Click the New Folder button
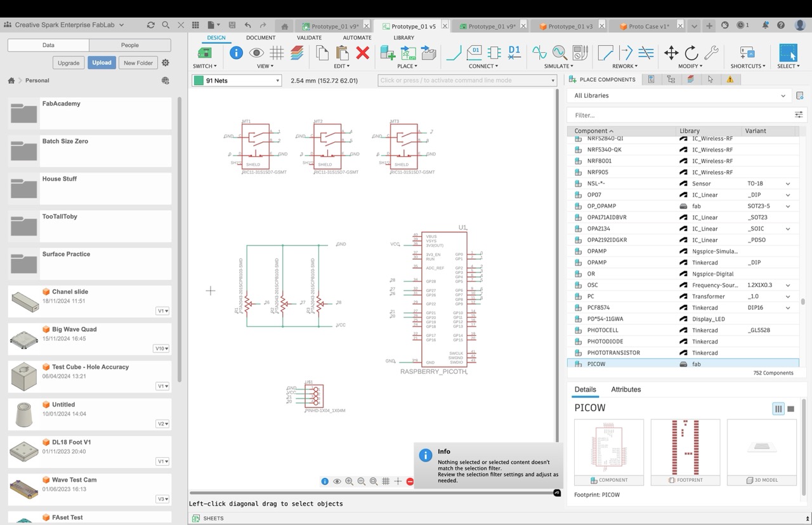Screen dimensions: 812x525 coord(138,63)
